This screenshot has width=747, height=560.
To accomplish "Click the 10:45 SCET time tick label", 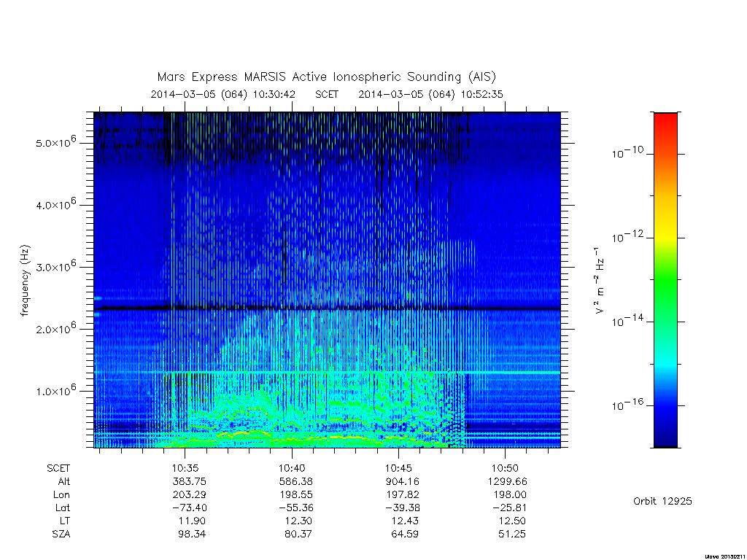I will point(398,468).
